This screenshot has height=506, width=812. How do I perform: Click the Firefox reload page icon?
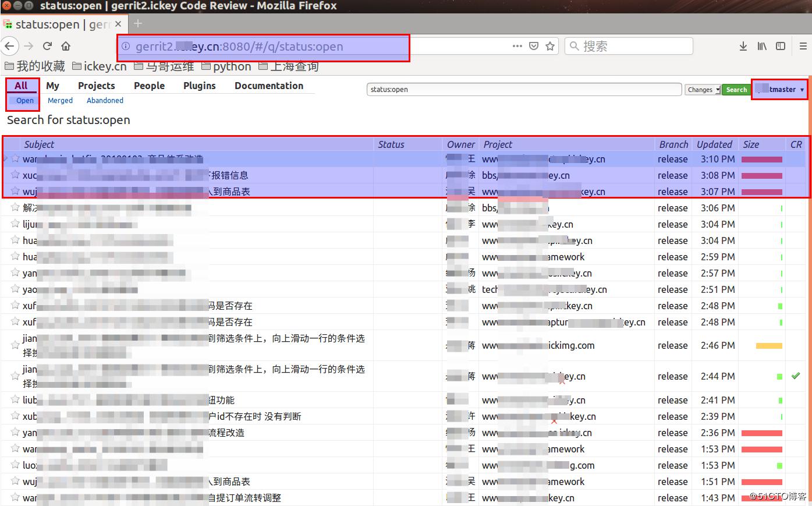[48, 46]
